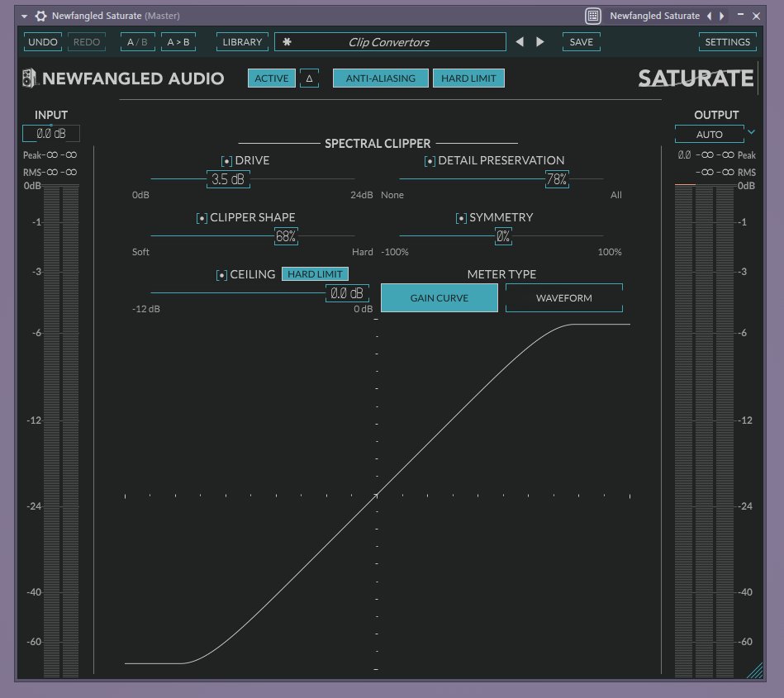Click the output RMS readout text
The height and width of the screenshot is (698, 784).
pos(725,172)
